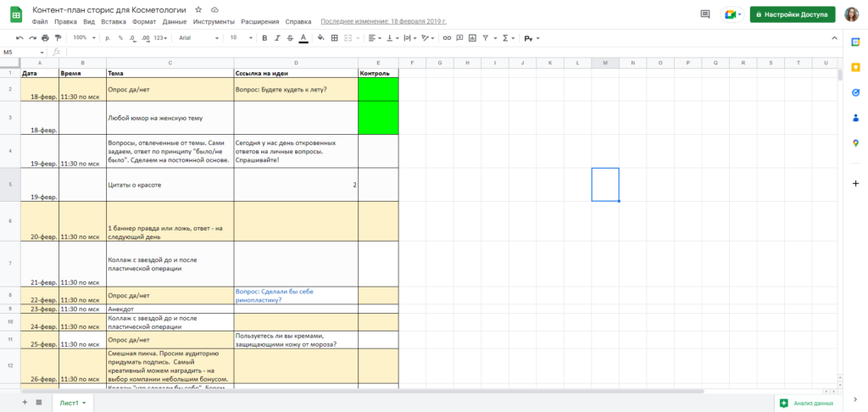The height and width of the screenshot is (412, 868).
Task: Open the text color picker
Action: click(x=303, y=38)
